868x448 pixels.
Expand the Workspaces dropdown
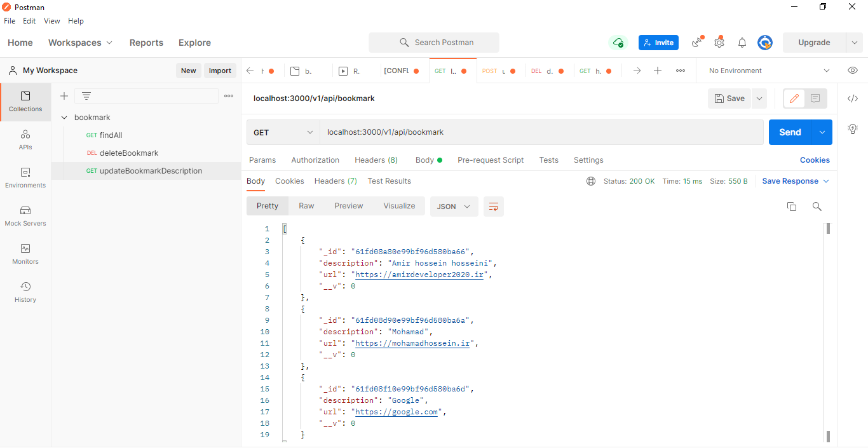click(x=81, y=43)
